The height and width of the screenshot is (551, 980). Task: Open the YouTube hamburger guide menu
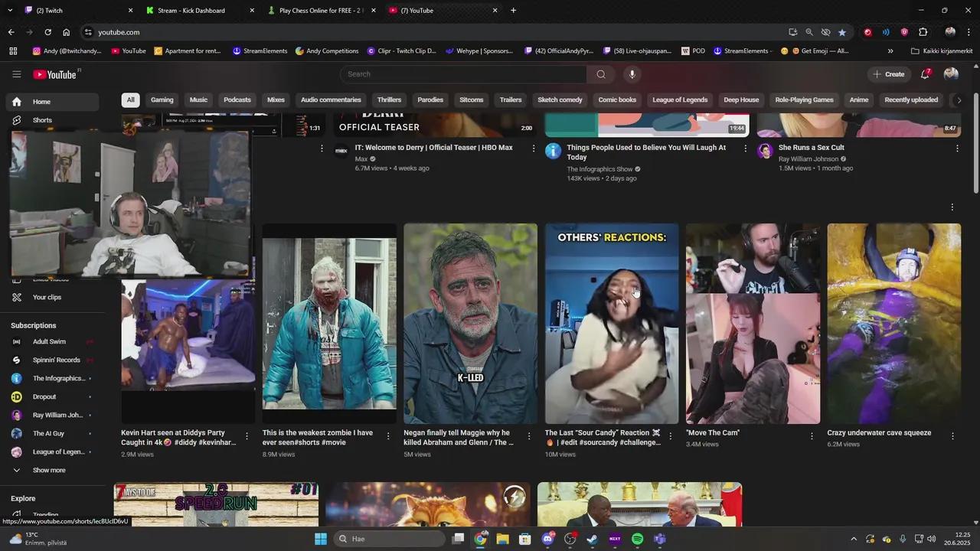[16, 74]
